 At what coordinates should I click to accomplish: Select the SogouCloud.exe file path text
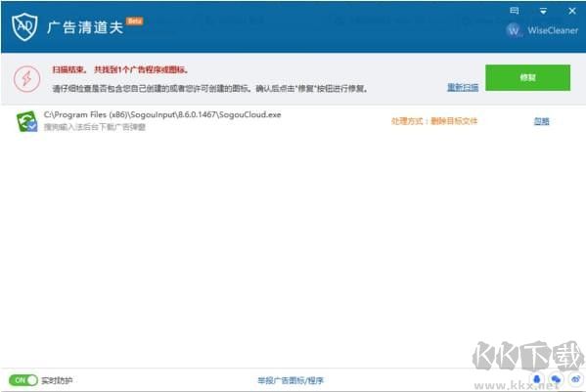(x=162, y=114)
